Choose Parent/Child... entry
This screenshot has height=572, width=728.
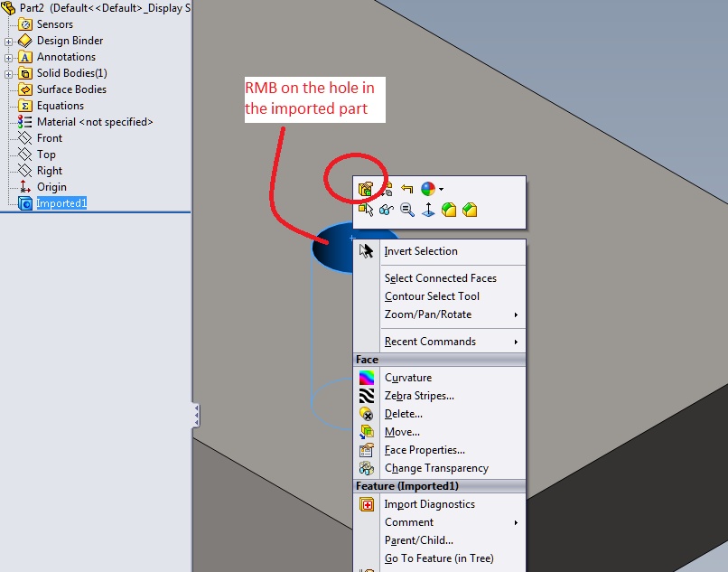(x=439, y=540)
